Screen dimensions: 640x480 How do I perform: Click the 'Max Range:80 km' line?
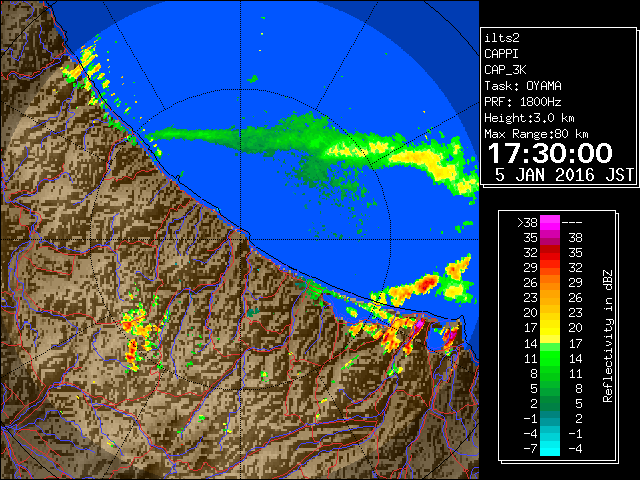point(536,134)
